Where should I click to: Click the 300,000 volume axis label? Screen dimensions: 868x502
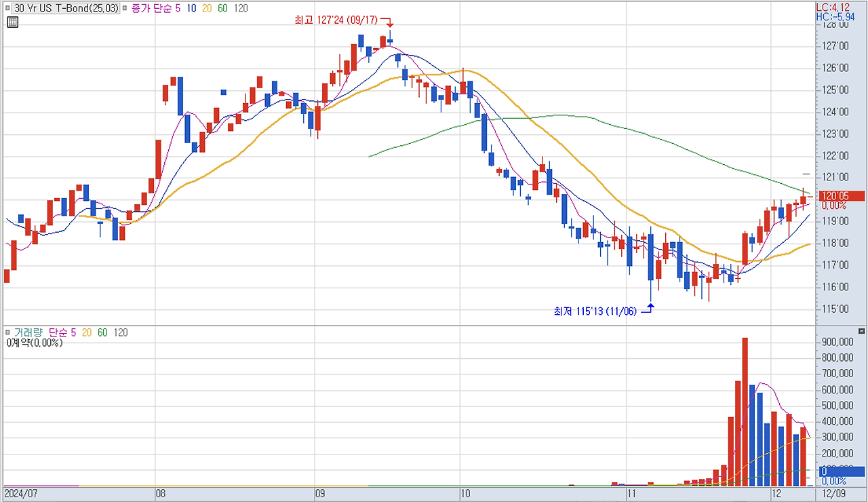[837, 438]
